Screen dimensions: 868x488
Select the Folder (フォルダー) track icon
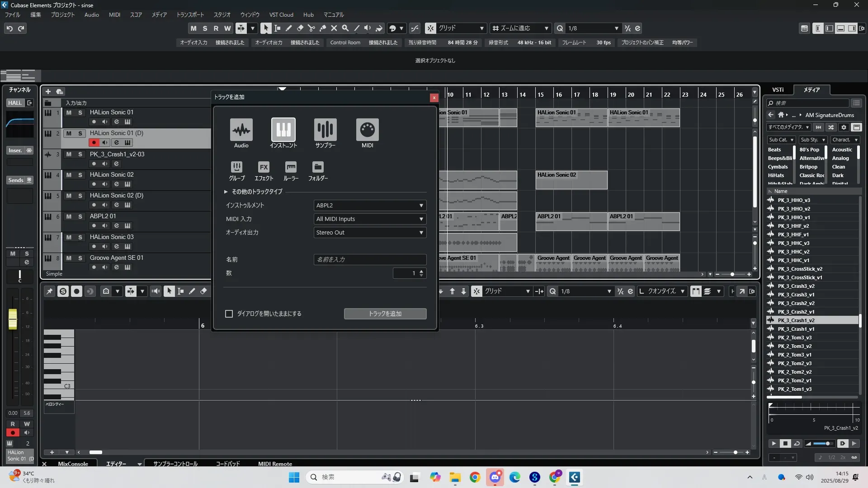click(x=318, y=167)
